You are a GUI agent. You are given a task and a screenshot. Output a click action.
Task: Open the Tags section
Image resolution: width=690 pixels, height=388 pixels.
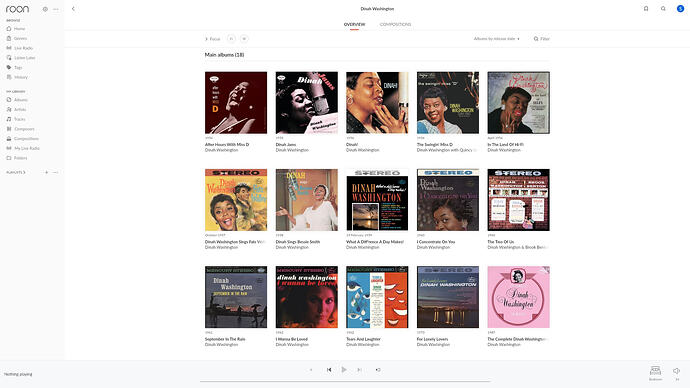pyautogui.click(x=14, y=67)
